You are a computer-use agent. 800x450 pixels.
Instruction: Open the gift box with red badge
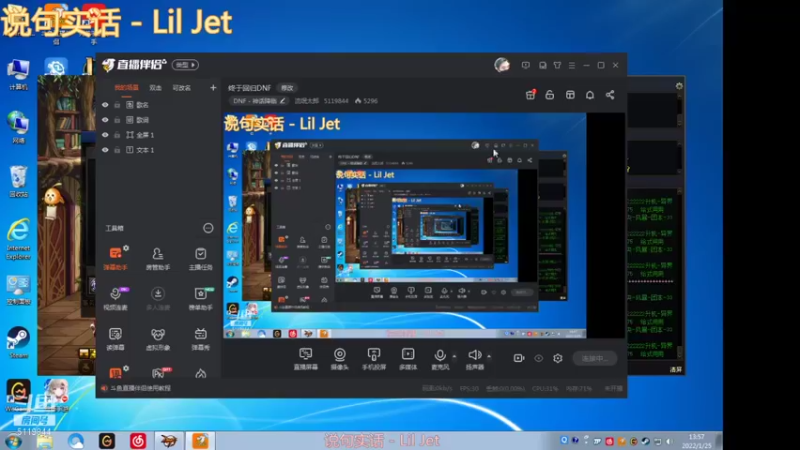pos(530,95)
